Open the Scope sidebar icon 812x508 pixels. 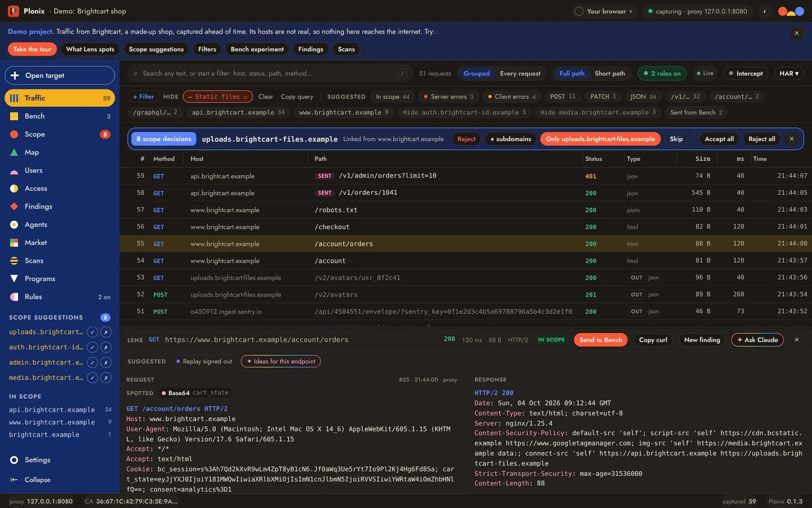tap(14, 134)
